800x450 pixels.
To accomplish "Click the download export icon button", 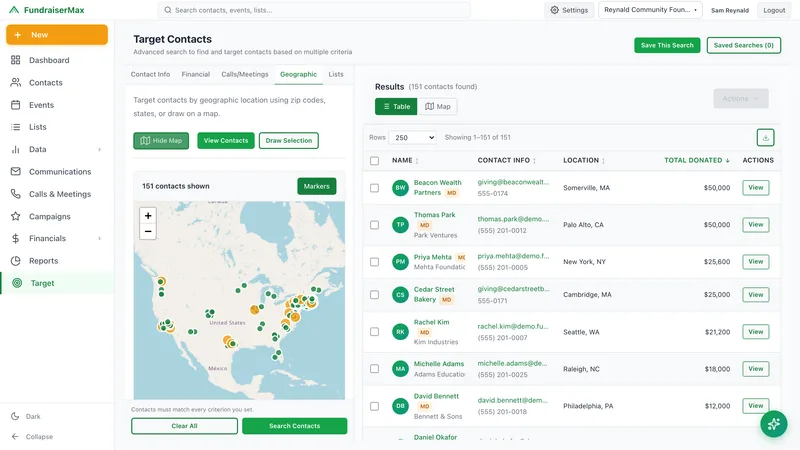I will (765, 137).
